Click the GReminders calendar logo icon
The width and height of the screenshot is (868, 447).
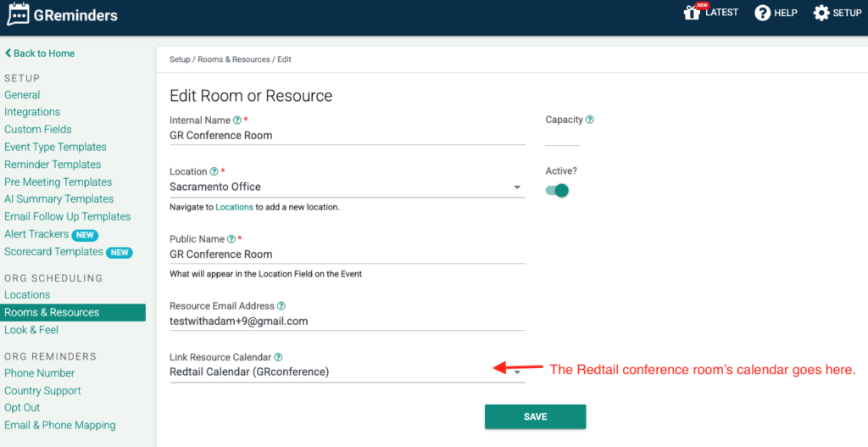(18, 14)
